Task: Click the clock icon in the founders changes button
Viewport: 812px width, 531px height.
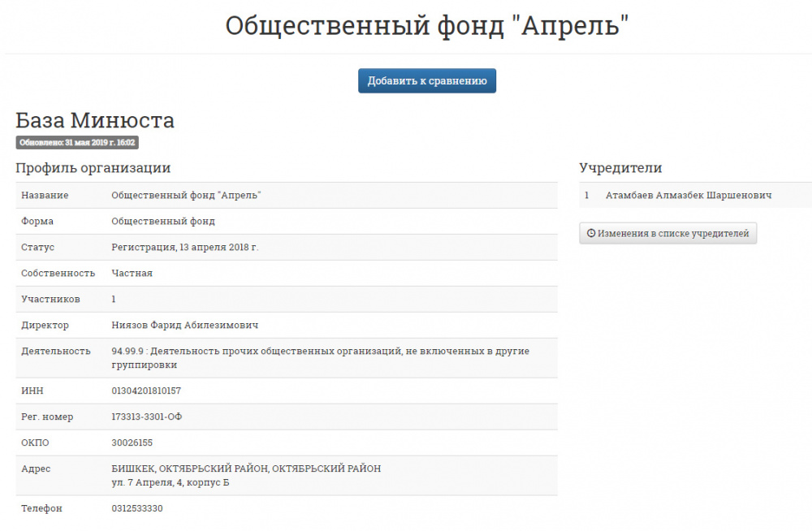Action: 591,234
